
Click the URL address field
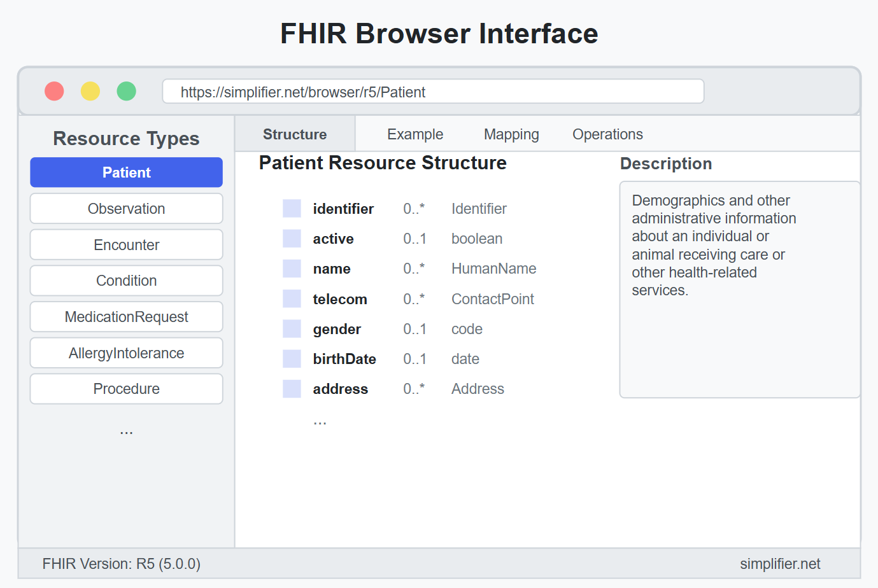434,91
